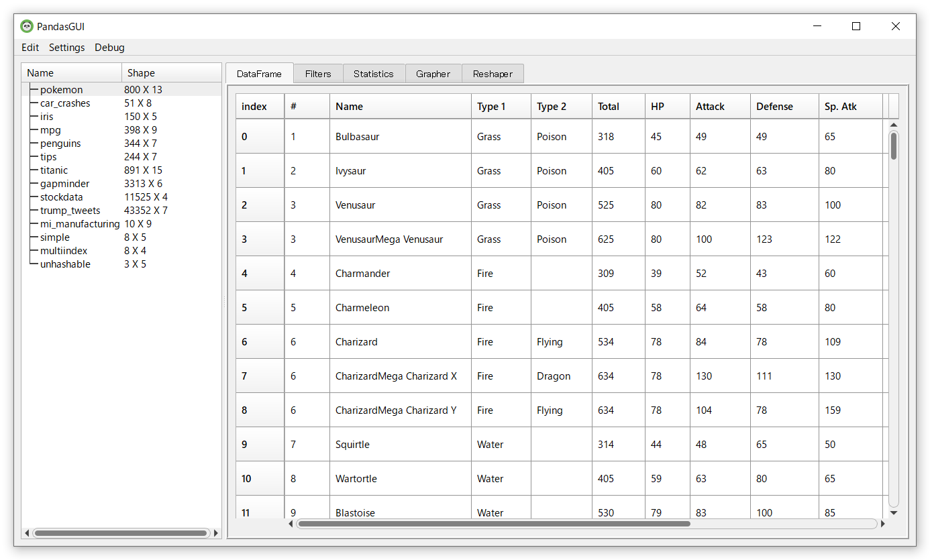Open the Grapher tab
This screenshot has width=930, height=560.
click(x=433, y=74)
